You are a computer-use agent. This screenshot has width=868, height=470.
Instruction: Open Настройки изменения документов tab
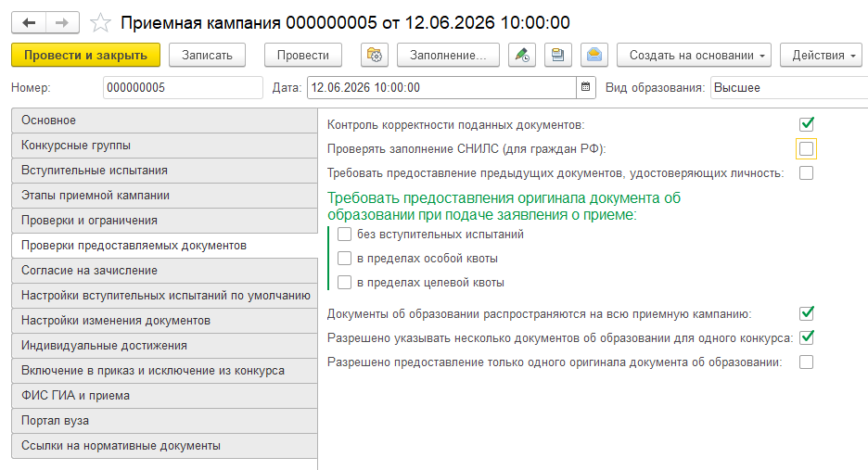pos(164,321)
